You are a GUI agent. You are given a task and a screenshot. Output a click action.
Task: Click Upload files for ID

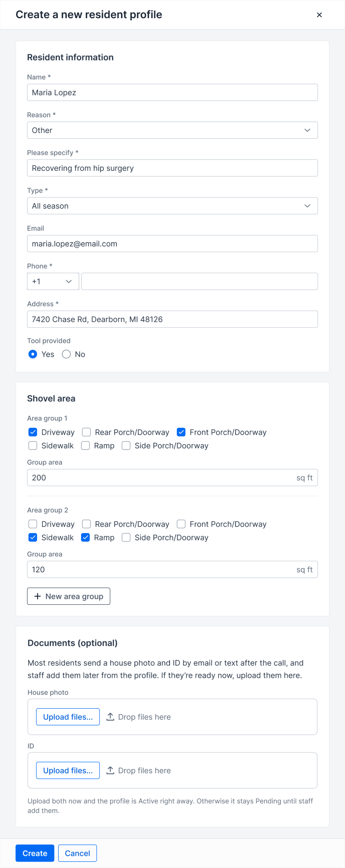pyautogui.click(x=68, y=770)
